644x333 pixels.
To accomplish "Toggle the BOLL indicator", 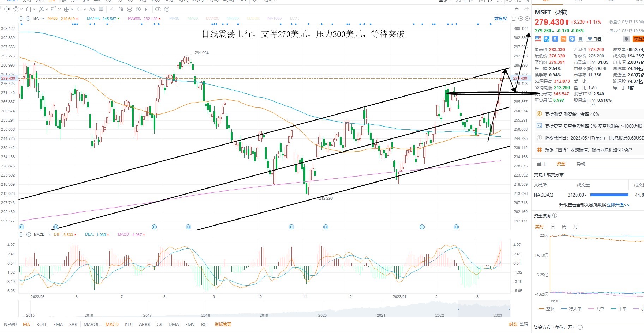I will tap(42, 325).
